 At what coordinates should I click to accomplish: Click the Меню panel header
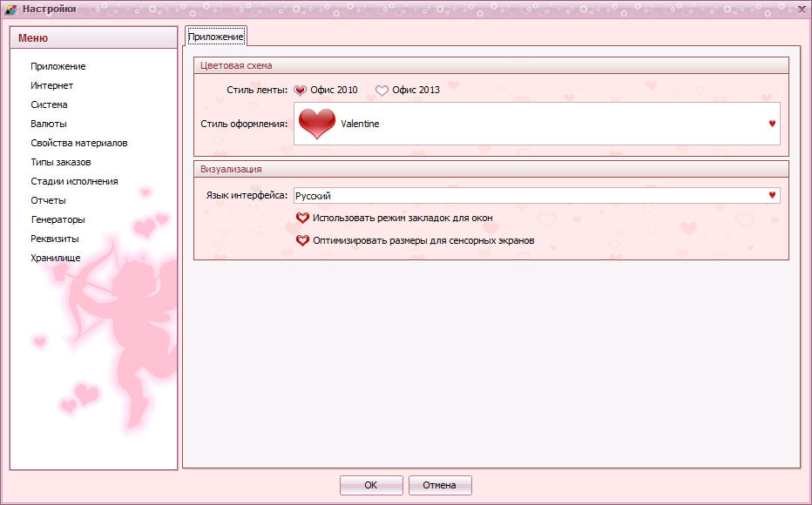point(94,37)
